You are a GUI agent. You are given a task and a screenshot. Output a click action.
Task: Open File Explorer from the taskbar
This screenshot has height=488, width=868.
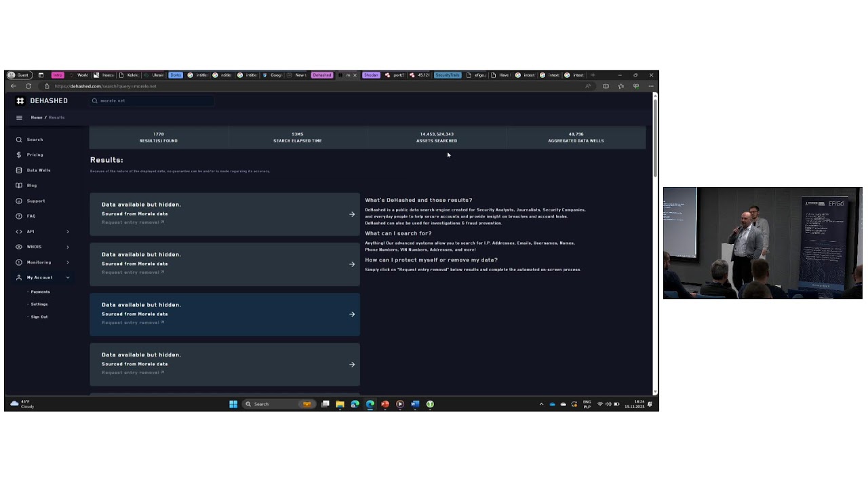tap(340, 404)
